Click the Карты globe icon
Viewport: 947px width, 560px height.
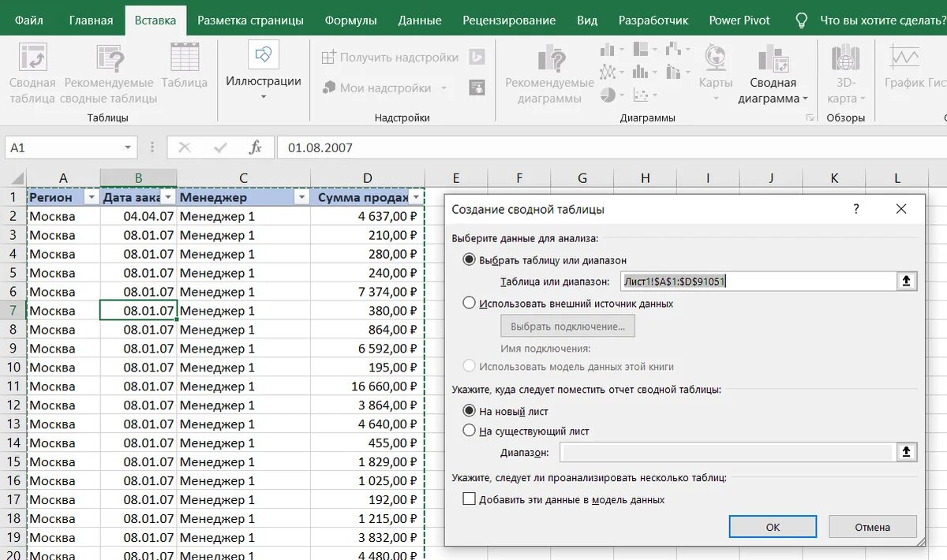tap(716, 58)
